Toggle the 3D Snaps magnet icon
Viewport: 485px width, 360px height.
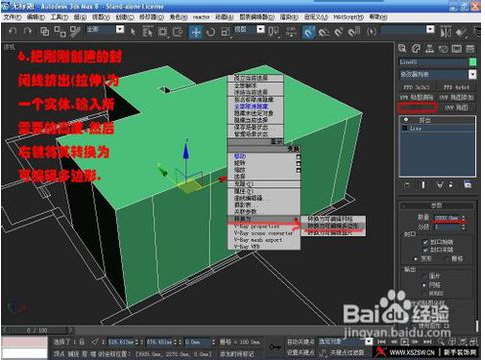tap(309, 32)
